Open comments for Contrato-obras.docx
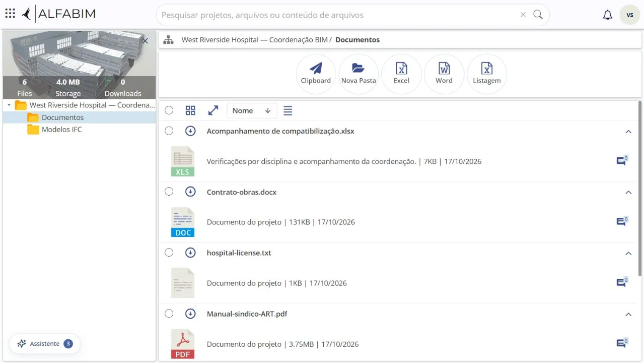The image size is (644, 363). [622, 222]
